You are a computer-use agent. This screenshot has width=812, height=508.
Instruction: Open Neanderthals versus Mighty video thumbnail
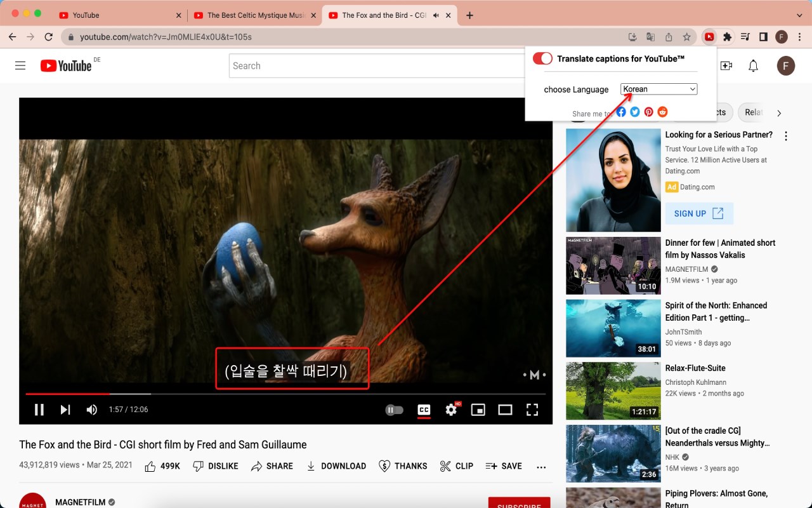[x=613, y=453]
